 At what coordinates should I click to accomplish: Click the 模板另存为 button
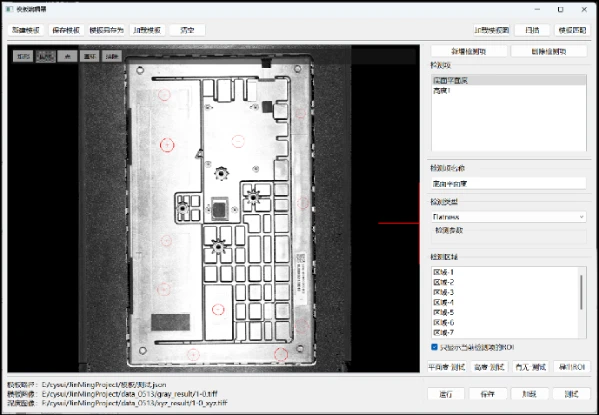[107, 30]
